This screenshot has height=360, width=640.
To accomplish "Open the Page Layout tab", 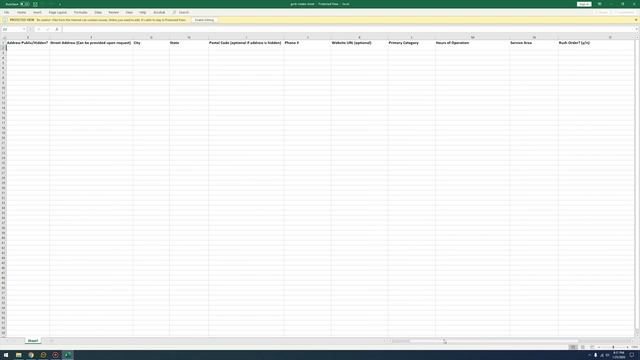I will point(58,13).
